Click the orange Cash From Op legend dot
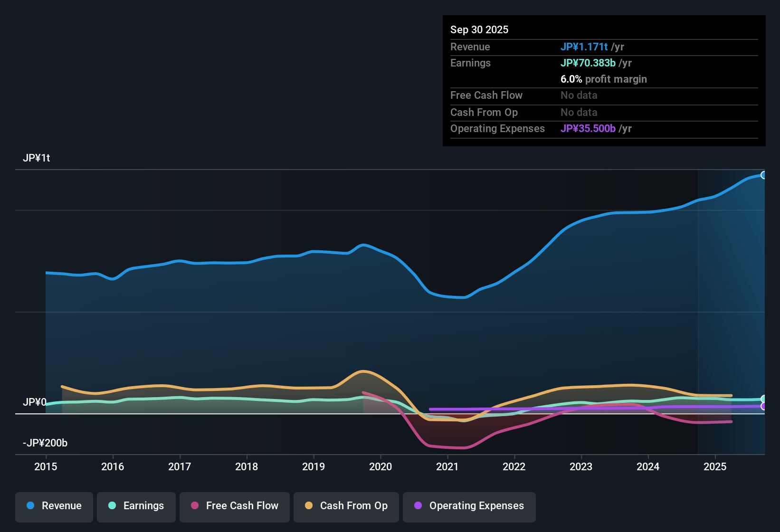 click(x=309, y=506)
